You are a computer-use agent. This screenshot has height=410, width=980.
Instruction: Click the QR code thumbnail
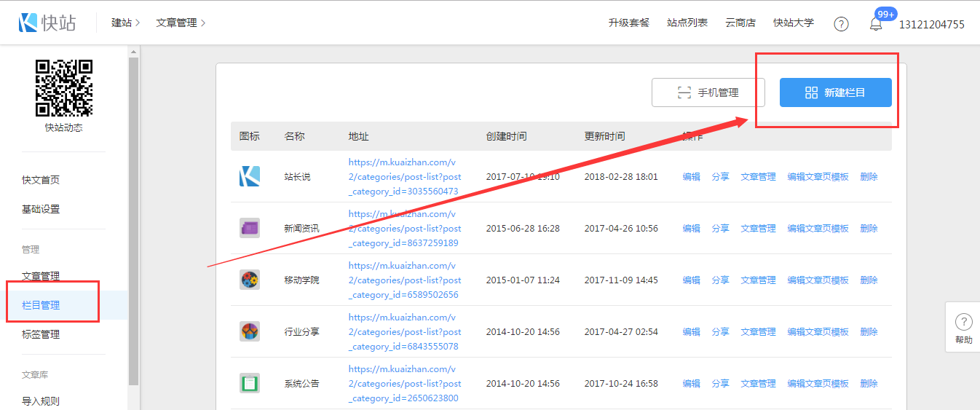point(64,88)
